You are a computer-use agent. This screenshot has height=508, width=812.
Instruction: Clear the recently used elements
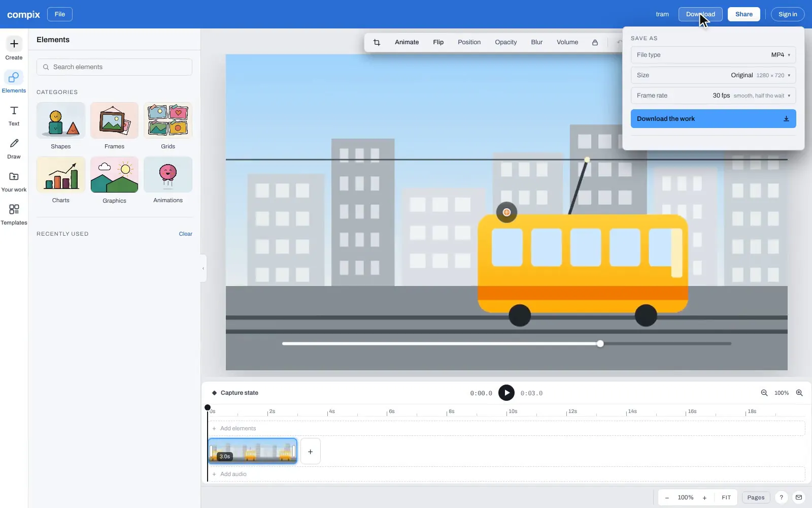coord(185,234)
